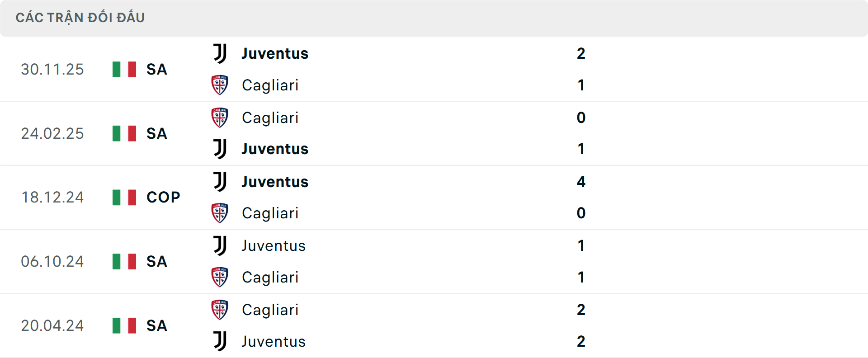
Task: Click the Juventus club crest in the first match
Action: click(x=220, y=53)
